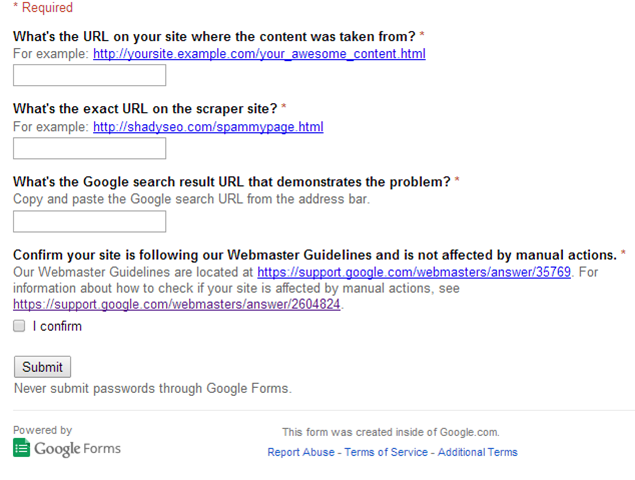Click the Webmaster Guidelines confirmation question heading

pos(314,254)
